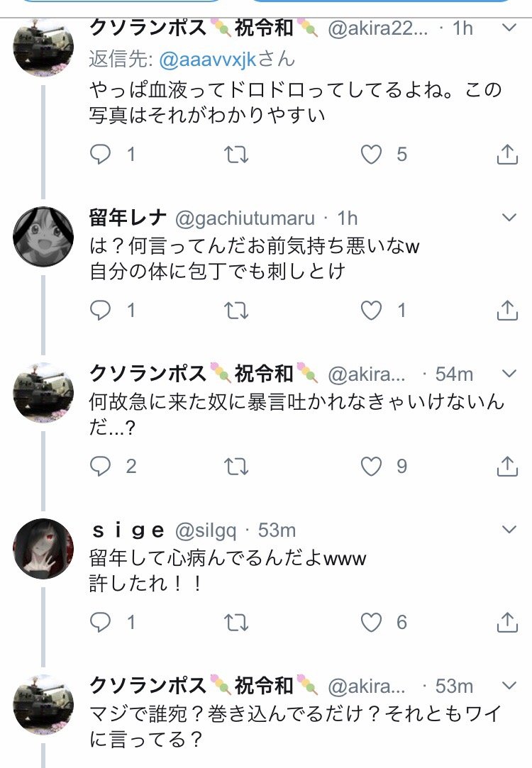Share the first tweet via share icon
The height and width of the screenshot is (768, 532).
coord(507,154)
